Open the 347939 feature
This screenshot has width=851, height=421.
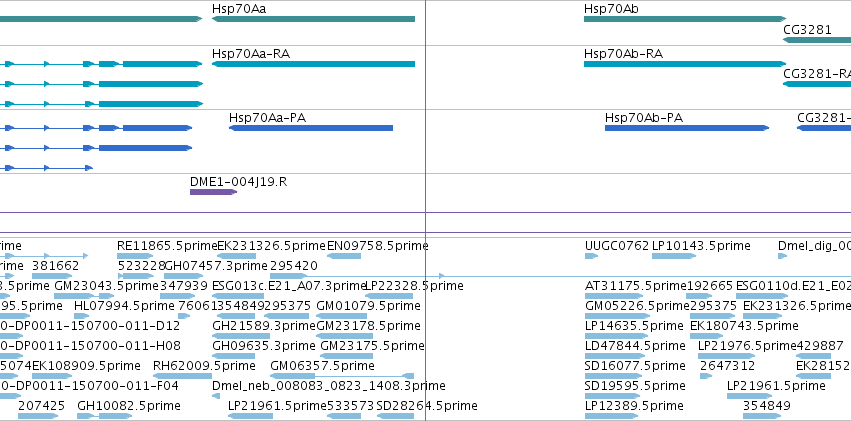click(x=177, y=296)
